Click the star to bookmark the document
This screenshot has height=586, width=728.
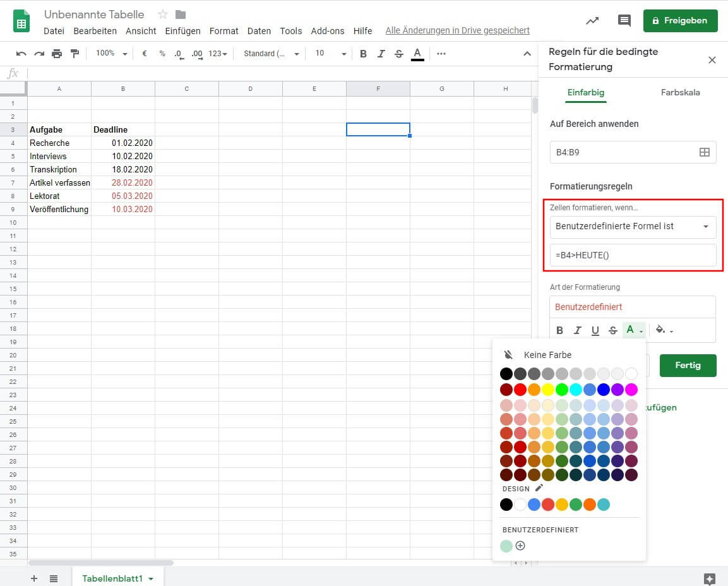coord(162,15)
